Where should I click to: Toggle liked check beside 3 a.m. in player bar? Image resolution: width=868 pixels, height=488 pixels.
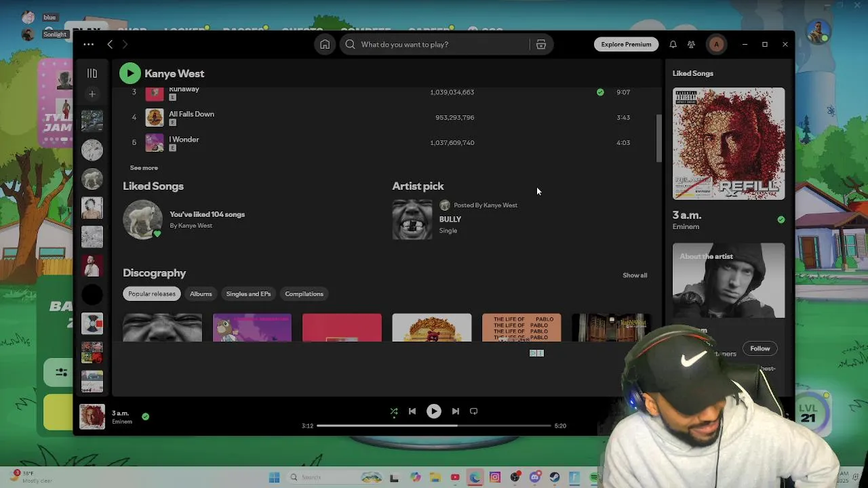point(145,416)
